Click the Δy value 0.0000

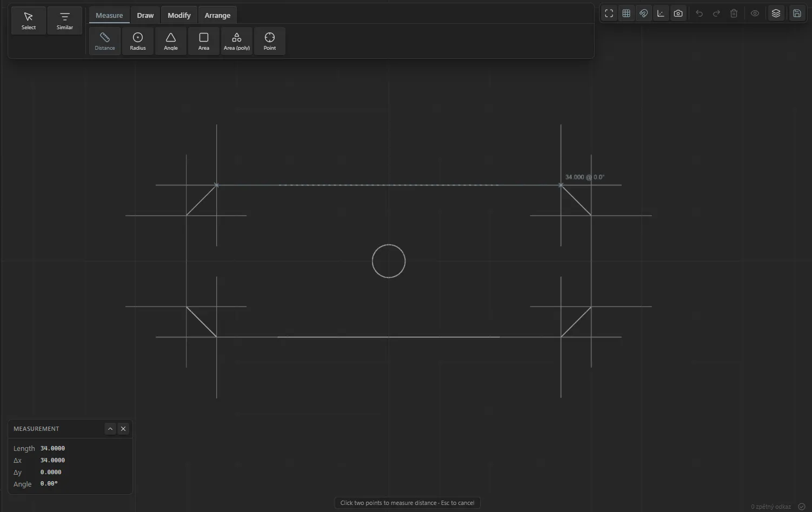point(51,472)
